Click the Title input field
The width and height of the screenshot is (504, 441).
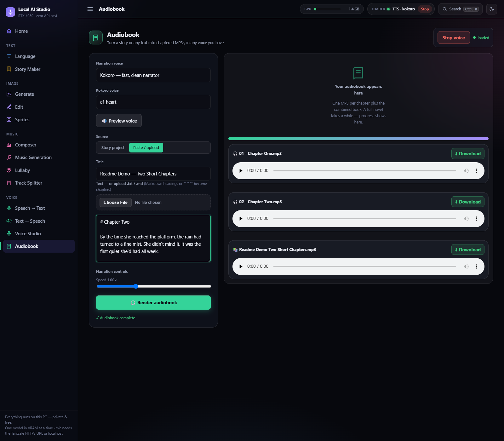[153, 174]
